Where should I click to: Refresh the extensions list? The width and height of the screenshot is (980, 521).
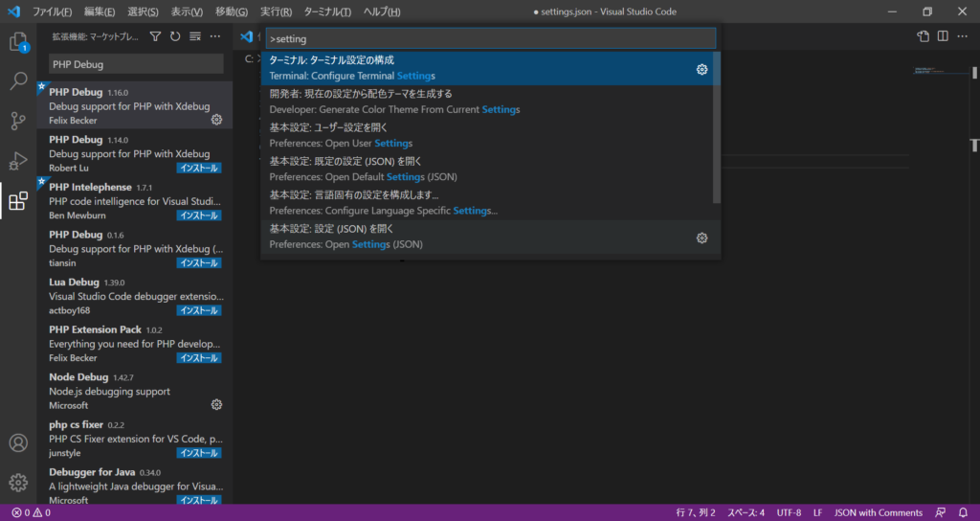tap(175, 37)
